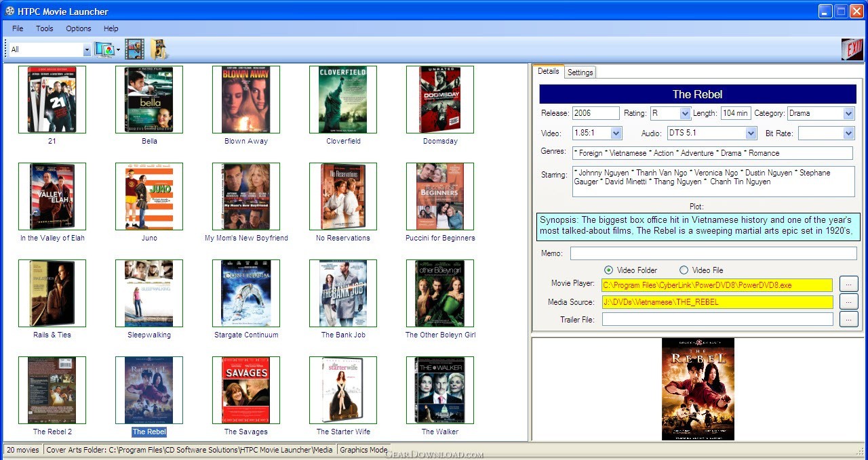The width and height of the screenshot is (868, 460).
Task: Browse for the Movie Player path
Action: click(848, 285)
